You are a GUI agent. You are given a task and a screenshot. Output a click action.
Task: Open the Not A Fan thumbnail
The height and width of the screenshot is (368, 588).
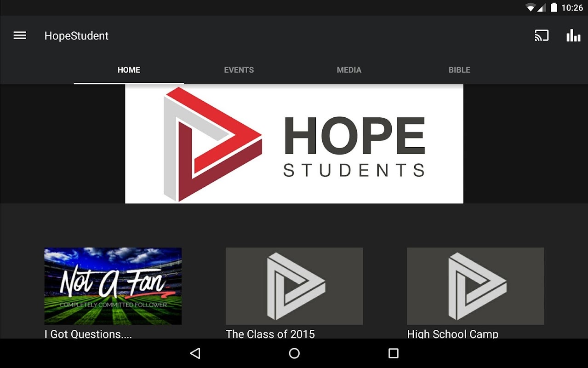click(x=113, y=286)
